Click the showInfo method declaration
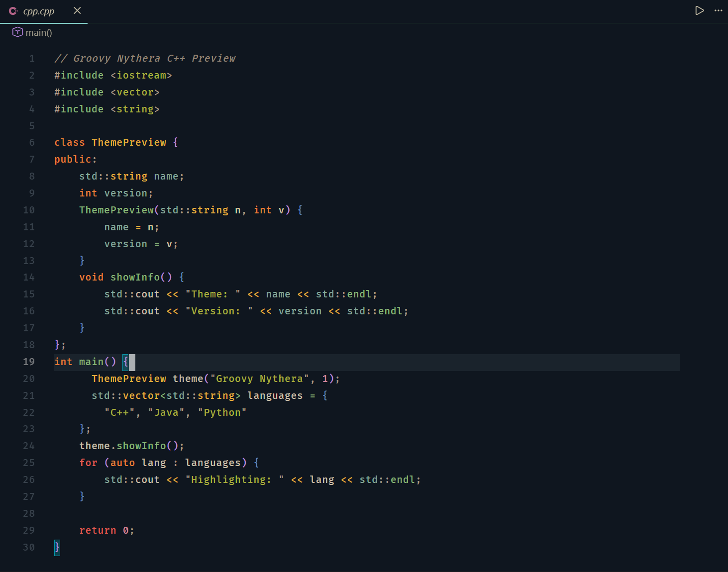The image size is (728, 572). click(135, 277)
